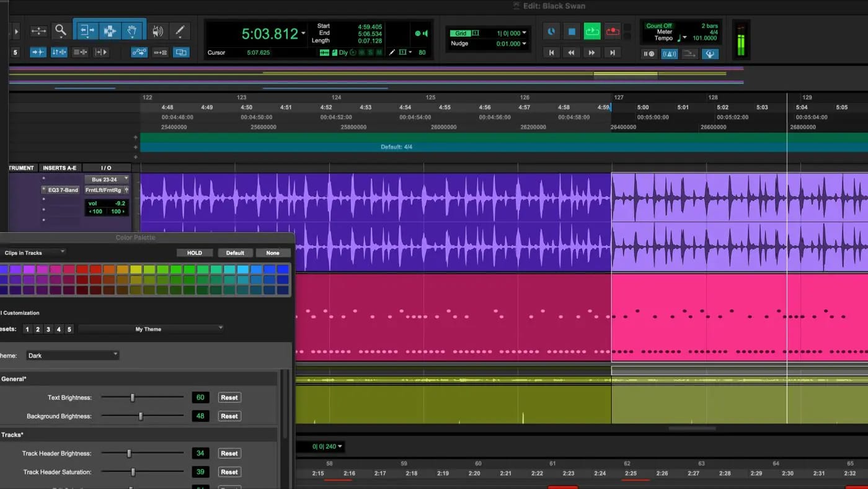Toggle Tab to Transients

(x=38, y=52)
